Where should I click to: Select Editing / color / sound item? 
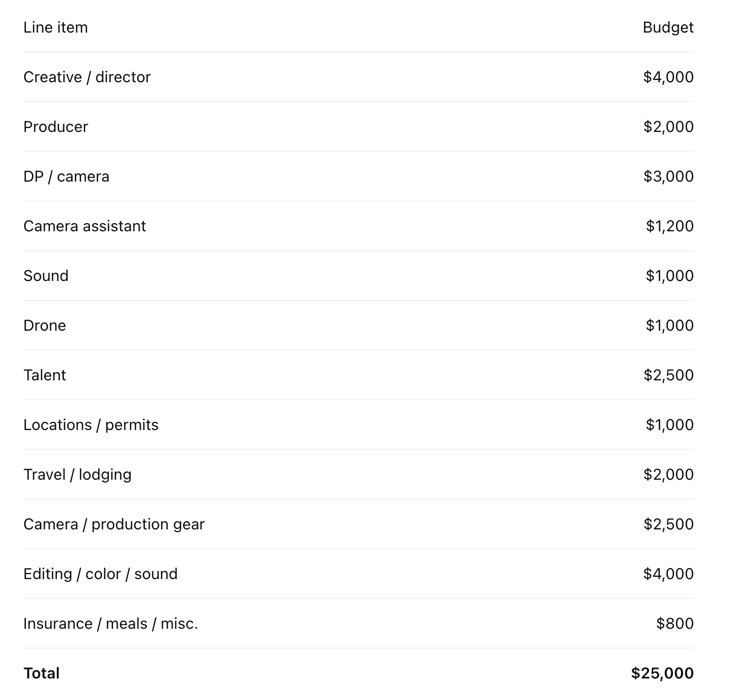100,574
